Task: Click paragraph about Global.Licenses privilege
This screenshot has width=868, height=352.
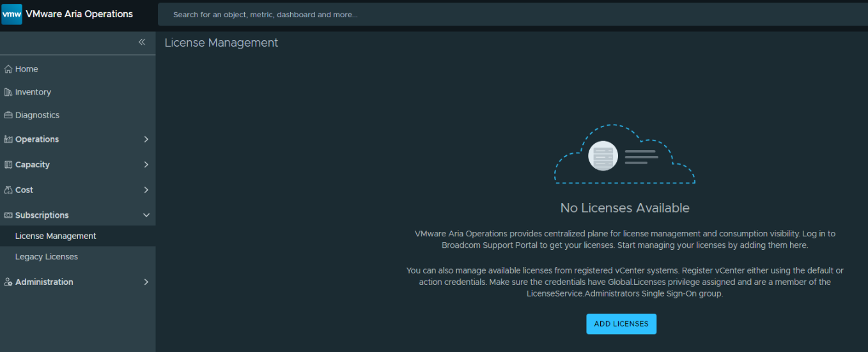Action: click(x=624, y=282)
